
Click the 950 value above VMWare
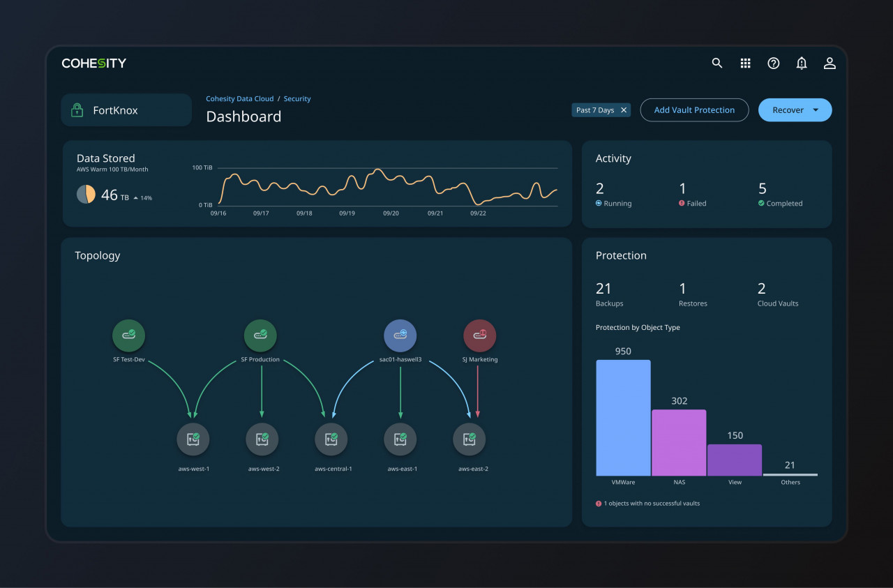pos(623,352)
